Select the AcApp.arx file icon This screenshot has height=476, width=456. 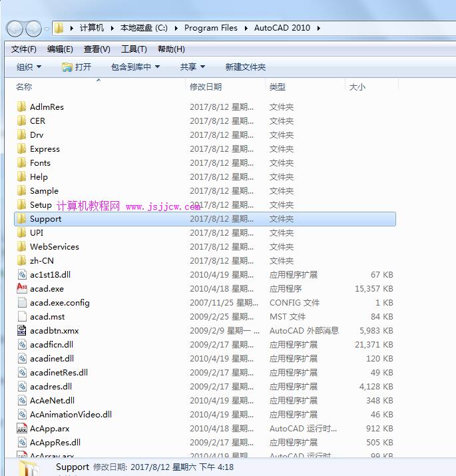(22, 428)
